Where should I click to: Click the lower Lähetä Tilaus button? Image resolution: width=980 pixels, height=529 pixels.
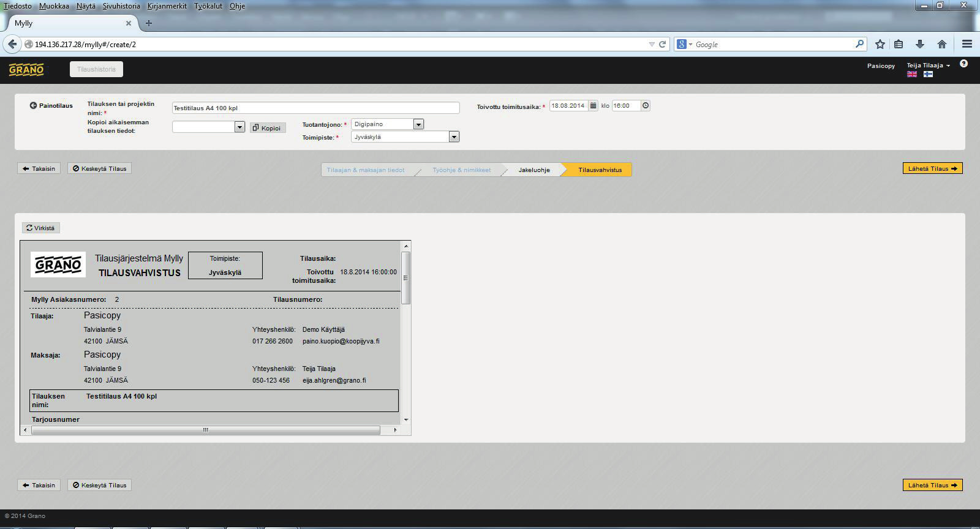click(x=932, y=485)
